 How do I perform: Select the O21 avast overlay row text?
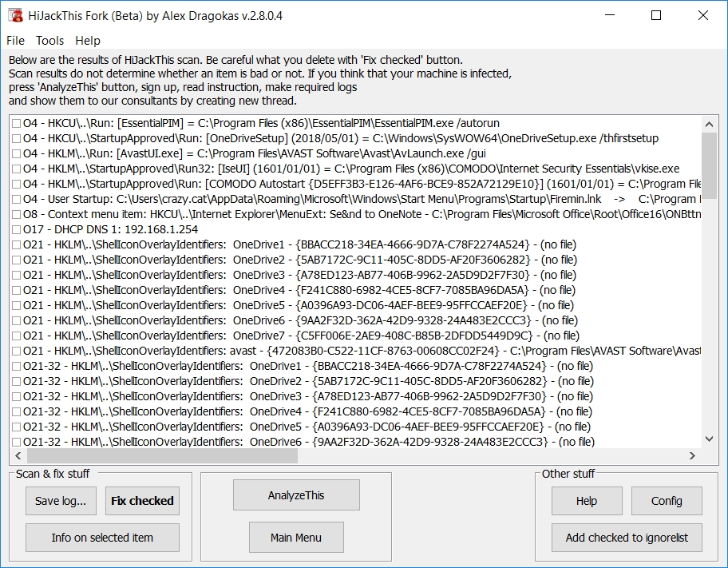[x=362, y=351]
